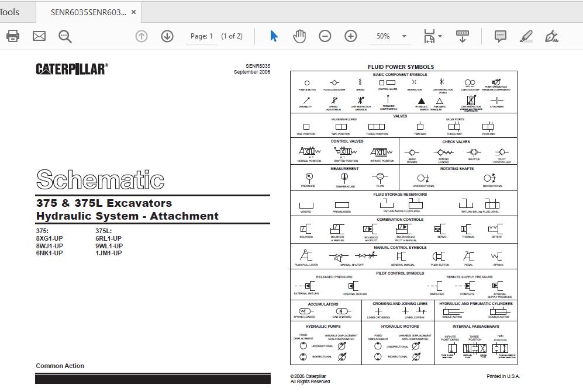The width and height of the screenshot is (583, 392).
Task: Click serial number 8WJ1-UP
Action: [50, 246]
